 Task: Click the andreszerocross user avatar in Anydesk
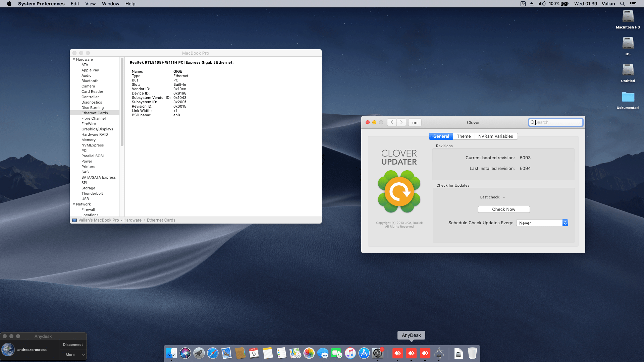click(8, 350)
